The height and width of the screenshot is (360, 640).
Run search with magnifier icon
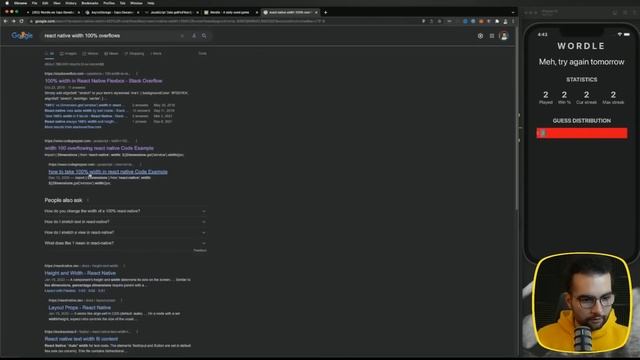coord(204,36)
